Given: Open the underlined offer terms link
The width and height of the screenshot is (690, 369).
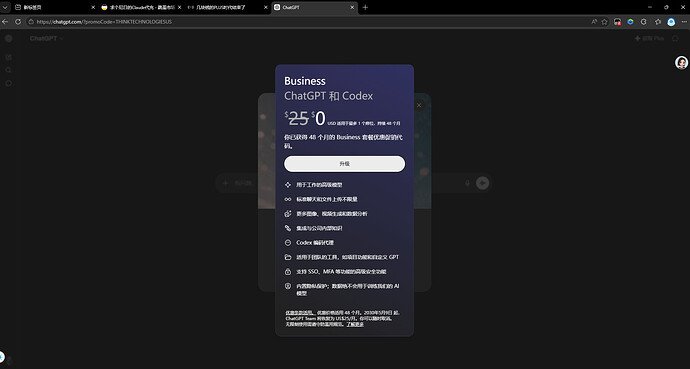Looking at the screenshot, I should pyautogui.click(x=299, y=313).
